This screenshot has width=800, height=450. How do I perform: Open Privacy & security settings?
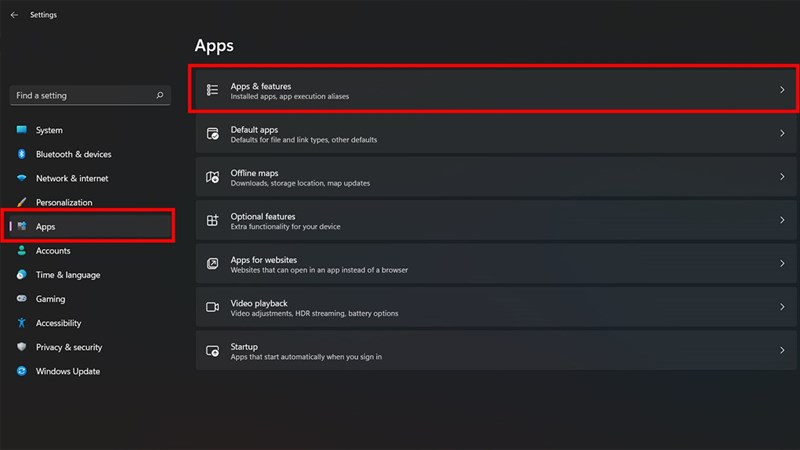click(x=90, y=347)
